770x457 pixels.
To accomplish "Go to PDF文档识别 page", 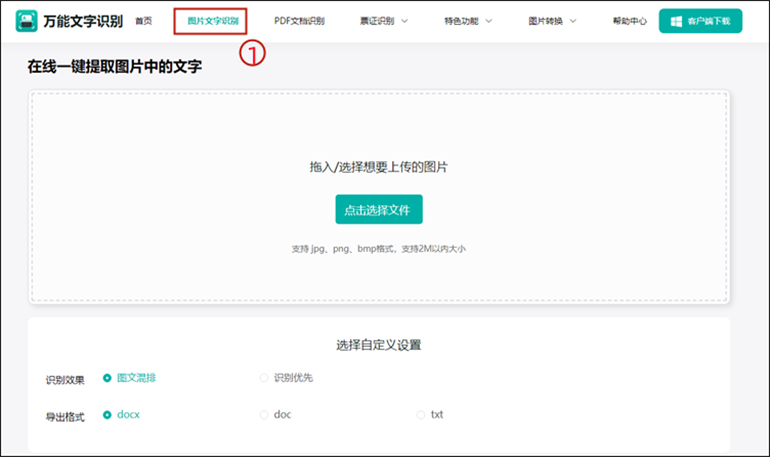I will pos(299,21).
